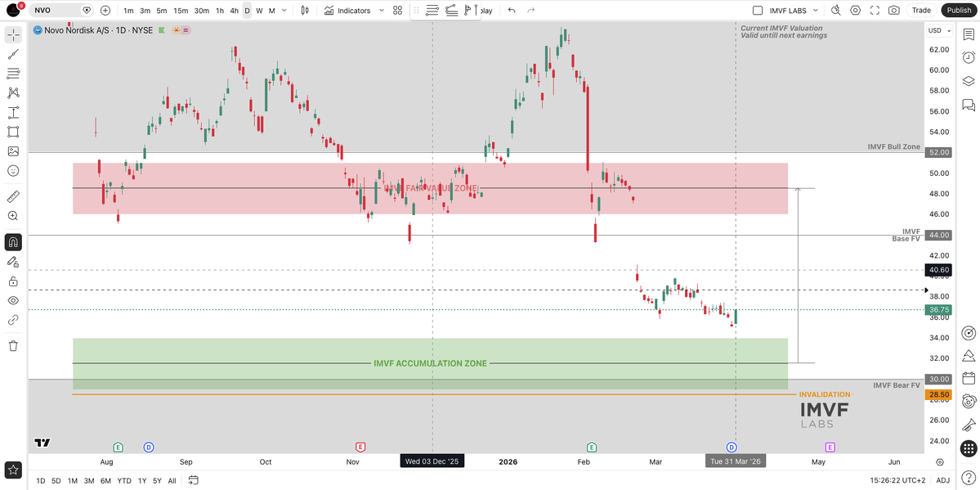Switch to 15m interval

click(x=181, y=11)
